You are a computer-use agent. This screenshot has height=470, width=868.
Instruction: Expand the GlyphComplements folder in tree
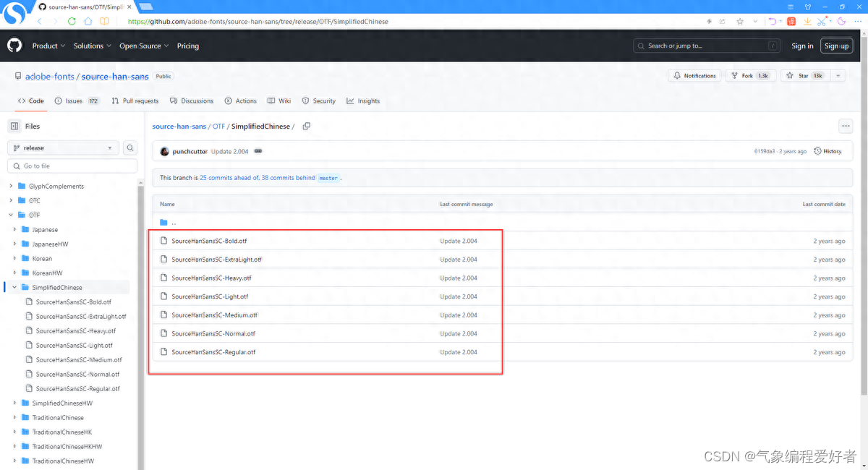coord(12,187)
